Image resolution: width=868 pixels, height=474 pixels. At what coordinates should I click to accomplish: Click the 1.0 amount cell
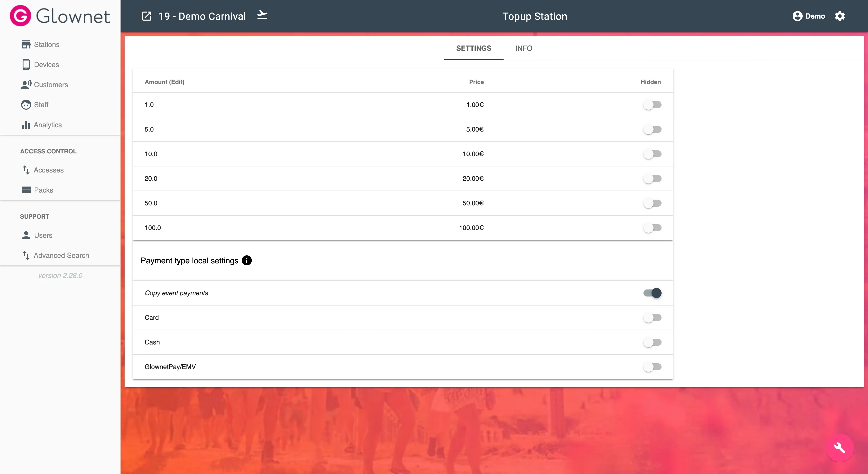[149, 105]
